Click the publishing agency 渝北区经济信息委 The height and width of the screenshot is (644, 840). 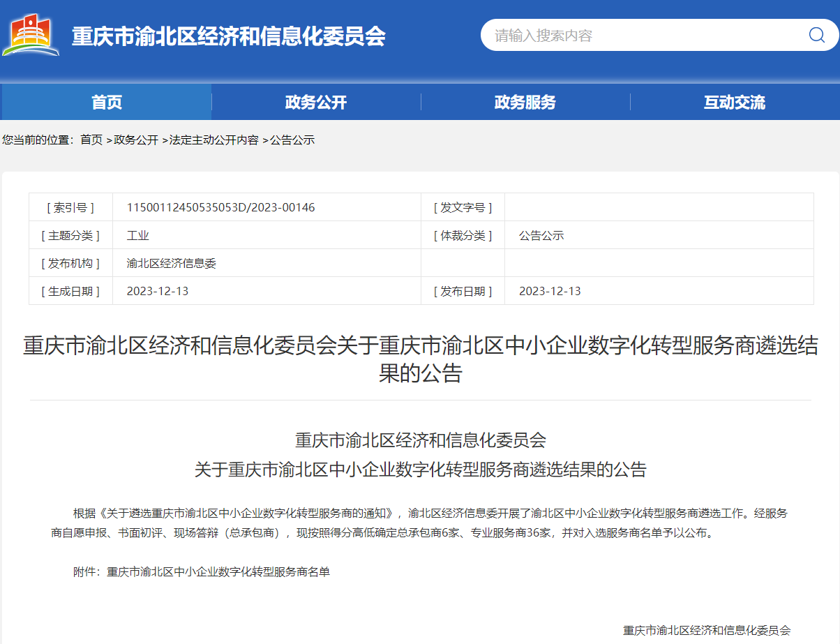(x=172, y=263)
